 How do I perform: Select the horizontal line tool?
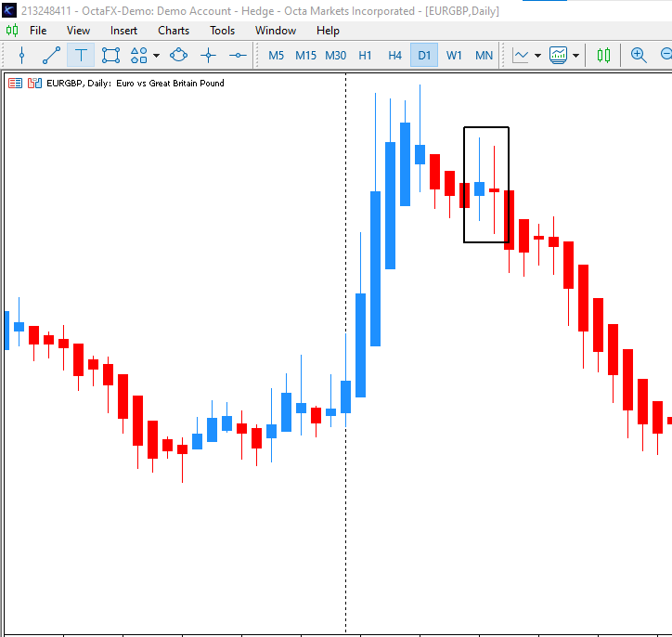(x=238, y=56)
